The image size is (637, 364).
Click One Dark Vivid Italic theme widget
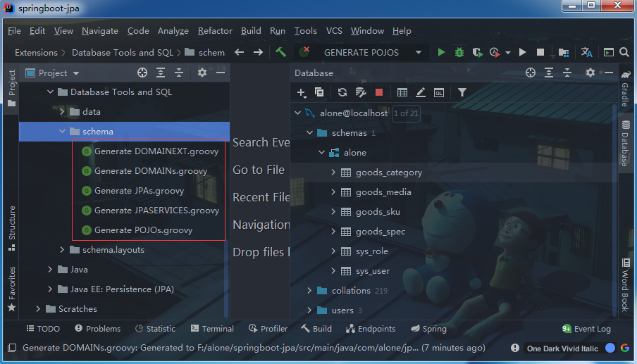pyautogui.click(x=562, y=349)
